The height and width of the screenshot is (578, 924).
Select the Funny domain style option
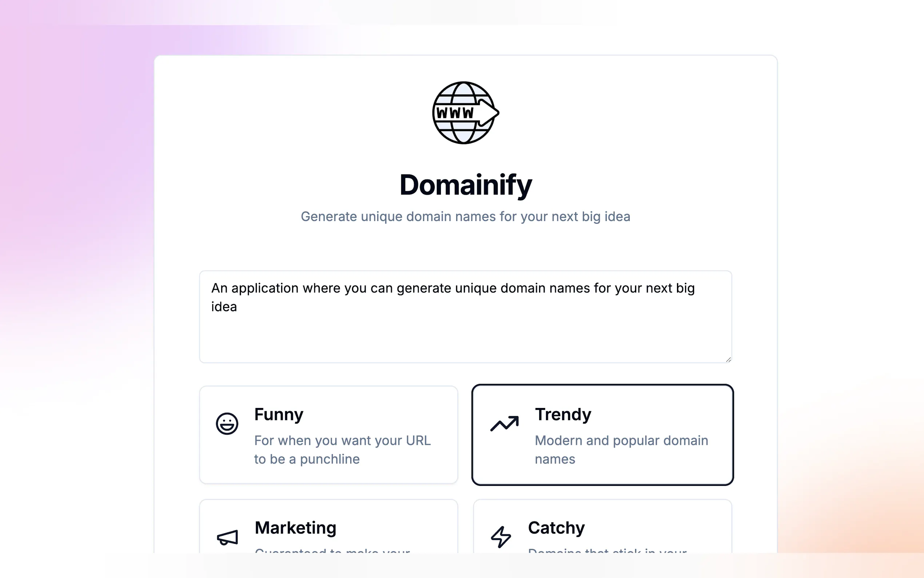click(328, 435)
